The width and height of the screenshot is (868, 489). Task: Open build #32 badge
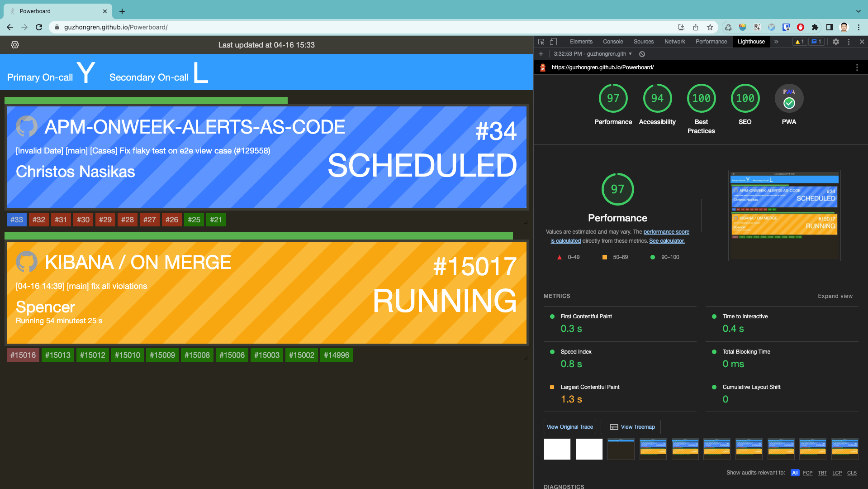point(39,220)
